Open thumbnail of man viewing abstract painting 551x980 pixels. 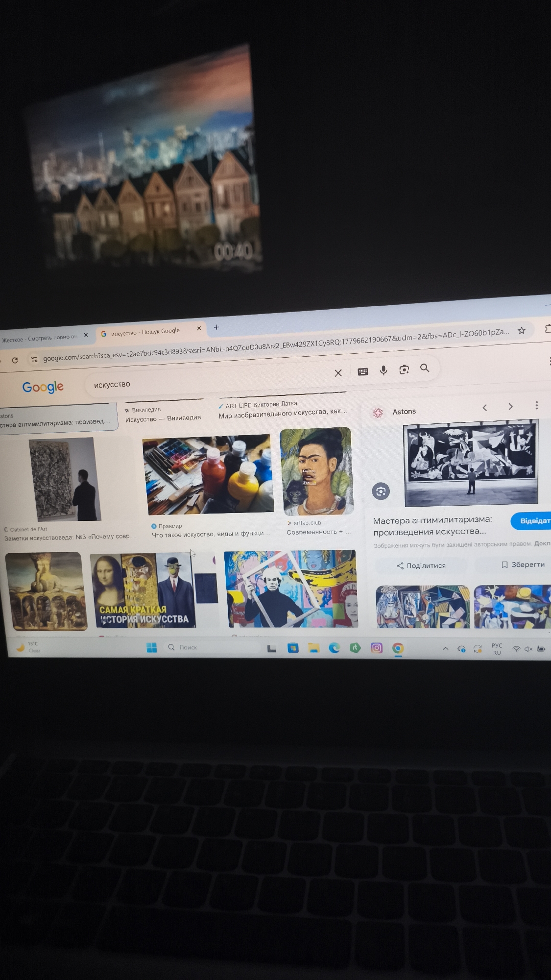[x=66, y=479]
